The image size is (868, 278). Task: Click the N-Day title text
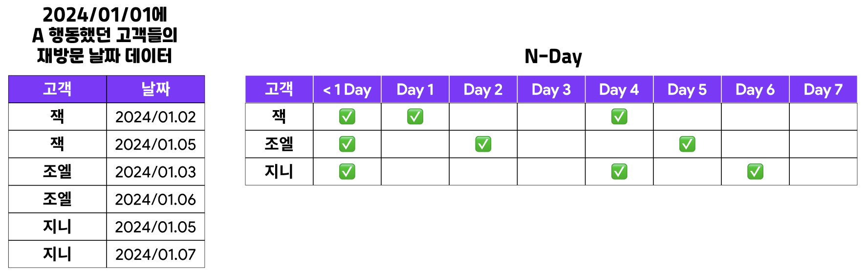[553, 57]
